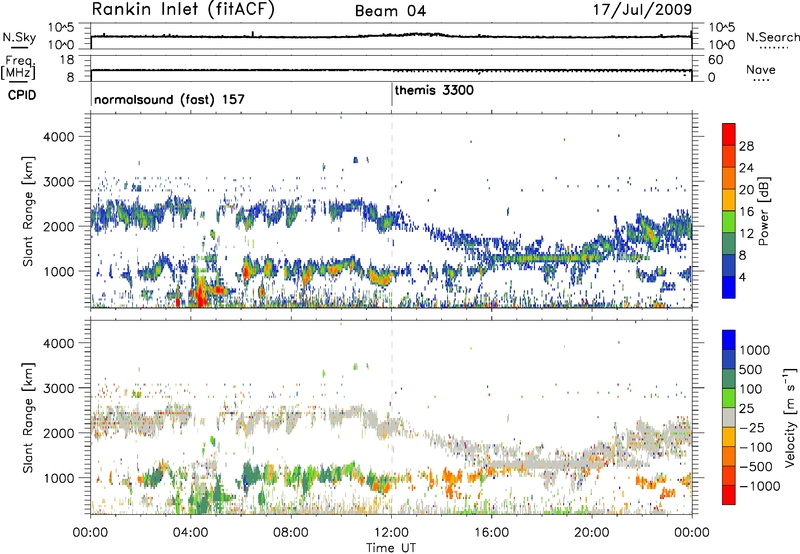Pick the yellow 16–20 dB power colorbar segment
The image size is (800, 554).
(x=729, y=200)
